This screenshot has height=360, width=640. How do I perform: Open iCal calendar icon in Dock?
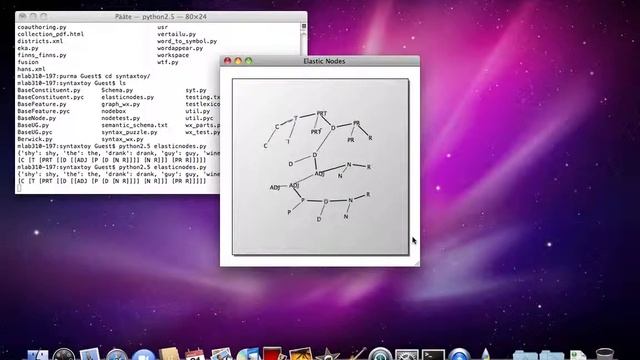195,354
